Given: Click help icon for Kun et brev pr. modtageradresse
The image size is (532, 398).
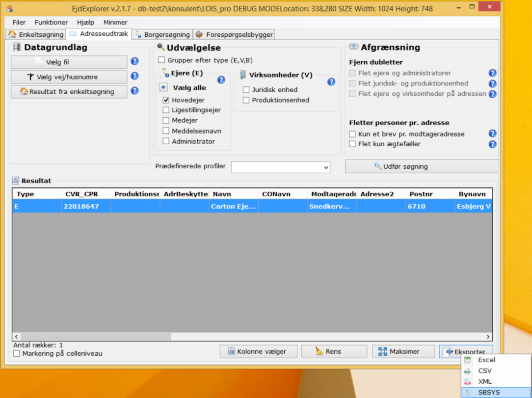Looking at the screenshot, I should click(492, 133).
